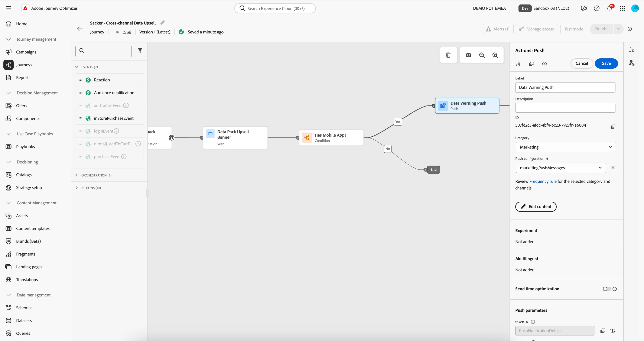The image size is (644, 341).
Task: Enable Send time optimization toggle
Action: [606, 289]
